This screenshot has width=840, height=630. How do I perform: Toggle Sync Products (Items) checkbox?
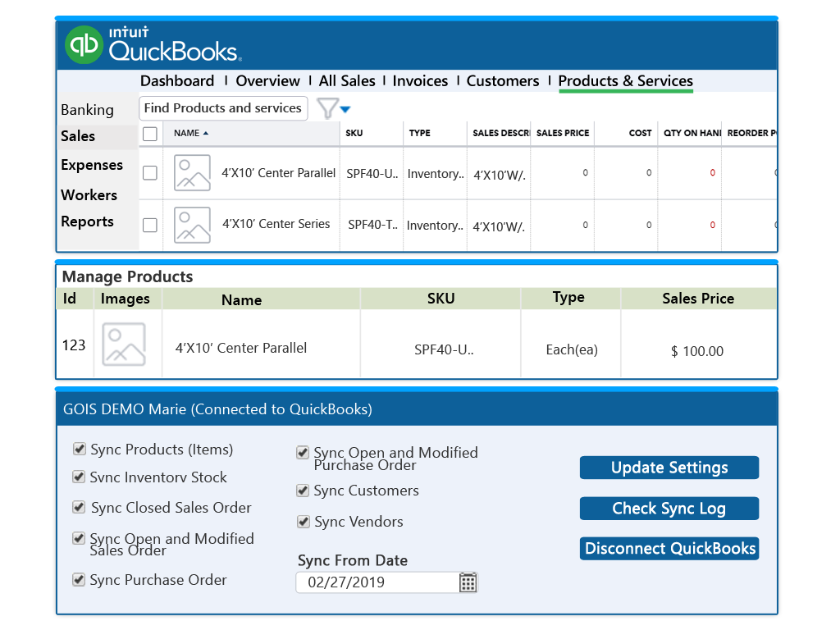click(80, 449)
